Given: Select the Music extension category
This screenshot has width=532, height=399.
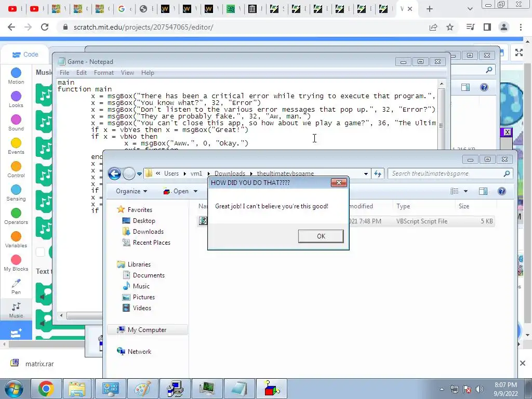Looking at the screenshot, I should point(16,310).
